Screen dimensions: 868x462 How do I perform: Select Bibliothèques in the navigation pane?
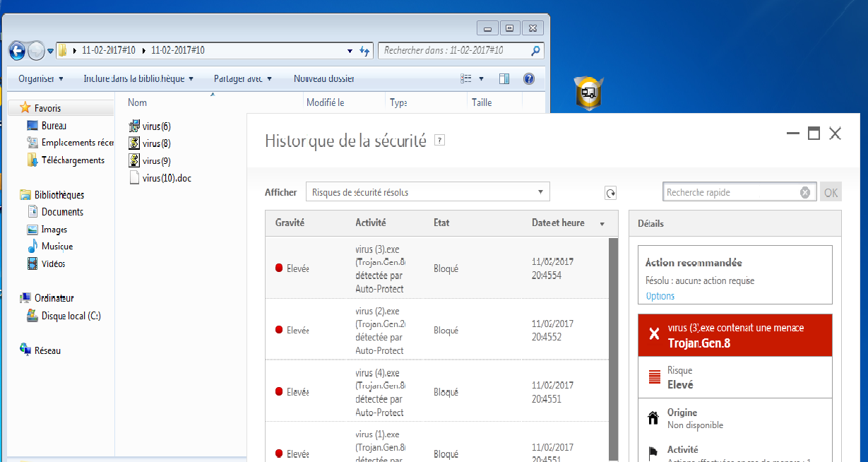(52, 195)
